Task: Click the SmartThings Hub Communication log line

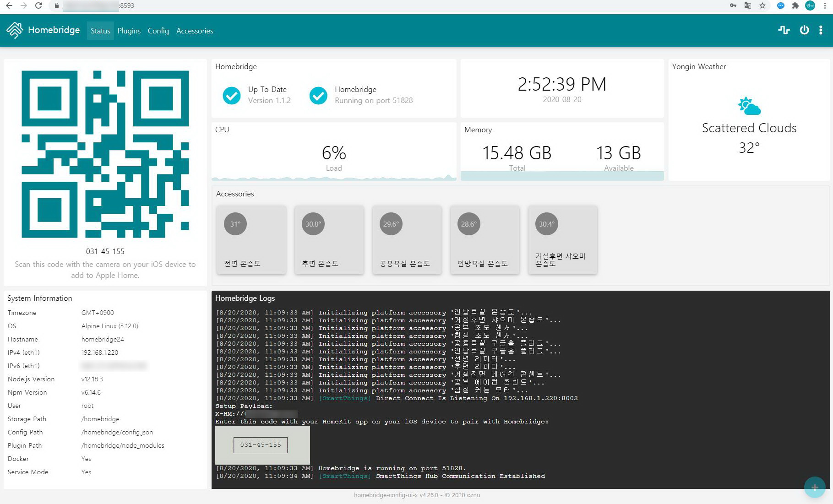Action: (380, 476)
